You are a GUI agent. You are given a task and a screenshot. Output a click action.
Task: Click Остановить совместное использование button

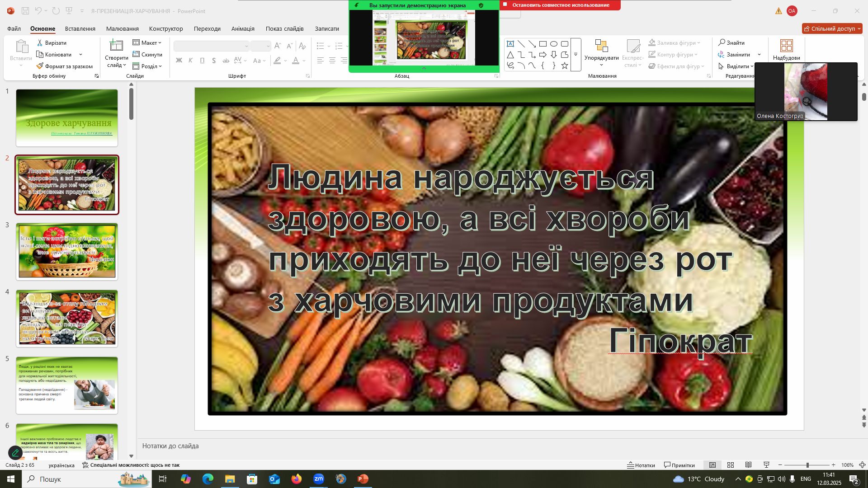click(560, 5)
